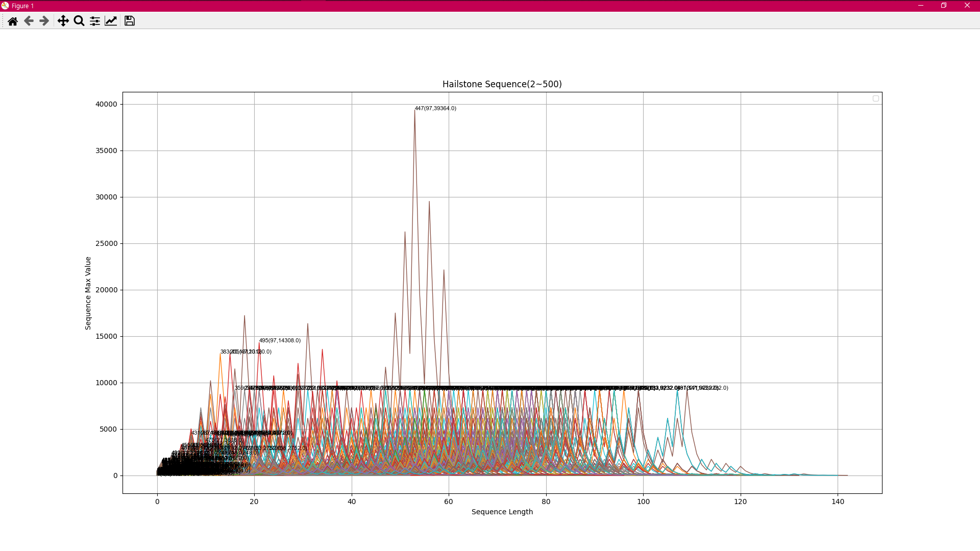Image resolution: width=980 pixels, height=551 pixels.
Task: Go forward to next view
Action: pyautogui.click(x=44, y=21)
